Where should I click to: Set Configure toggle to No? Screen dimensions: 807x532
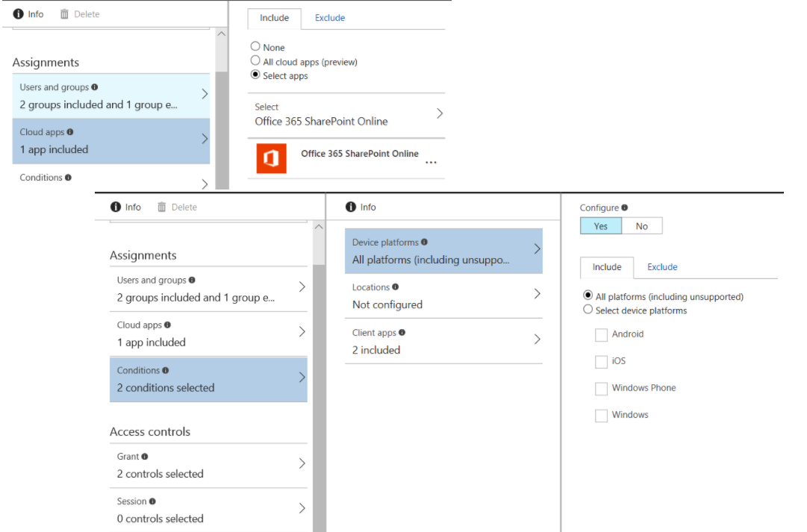point(642,226)
